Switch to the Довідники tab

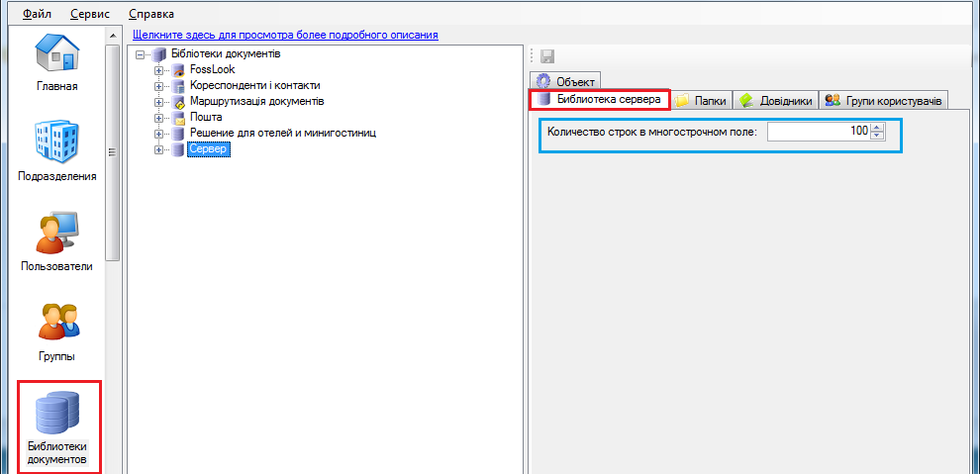tap(776, 100)
